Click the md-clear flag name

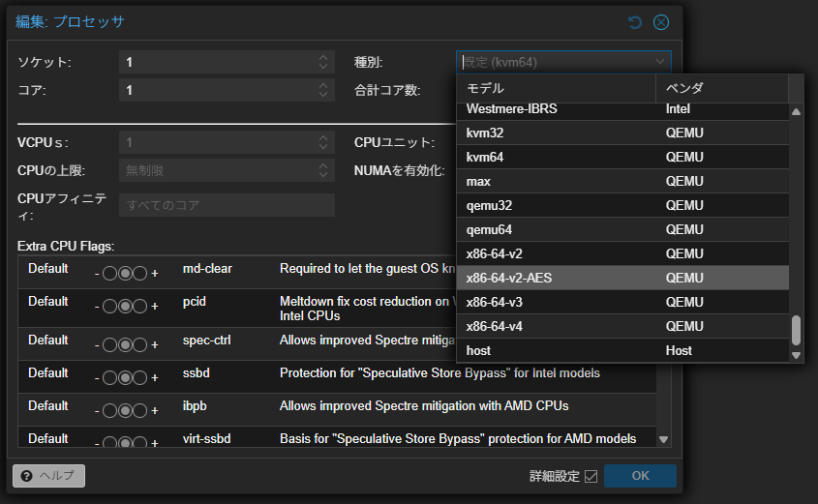[x=207, y=268]
